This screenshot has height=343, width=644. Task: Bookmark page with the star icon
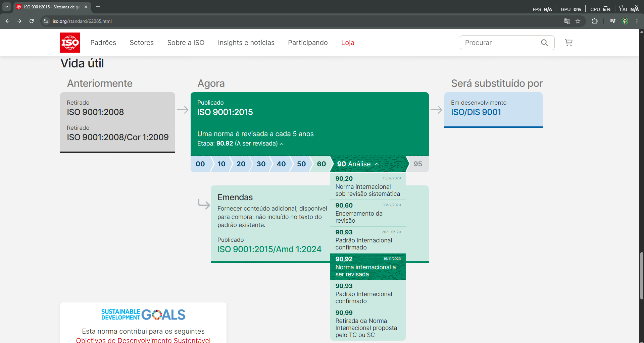tap(578, 21)
